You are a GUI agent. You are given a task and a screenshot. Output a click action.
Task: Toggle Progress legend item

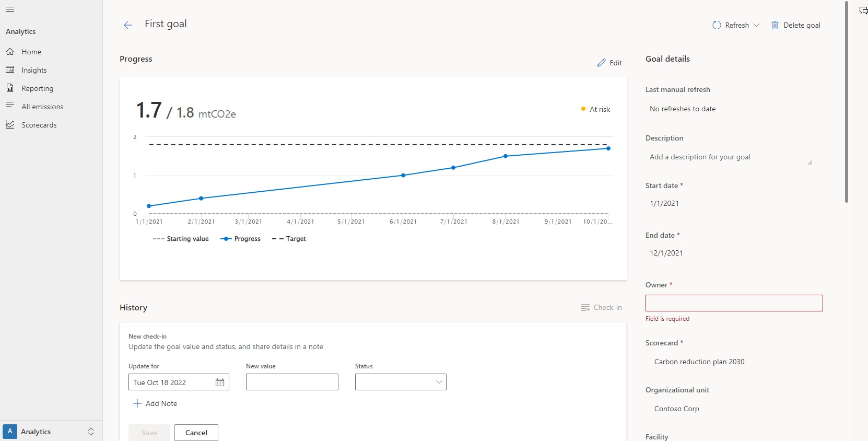(240, 239)
